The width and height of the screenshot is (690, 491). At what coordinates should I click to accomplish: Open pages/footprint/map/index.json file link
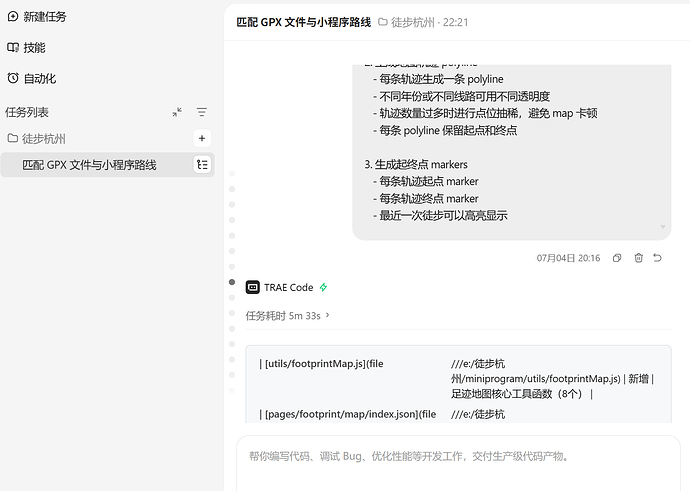pos(350,414)
